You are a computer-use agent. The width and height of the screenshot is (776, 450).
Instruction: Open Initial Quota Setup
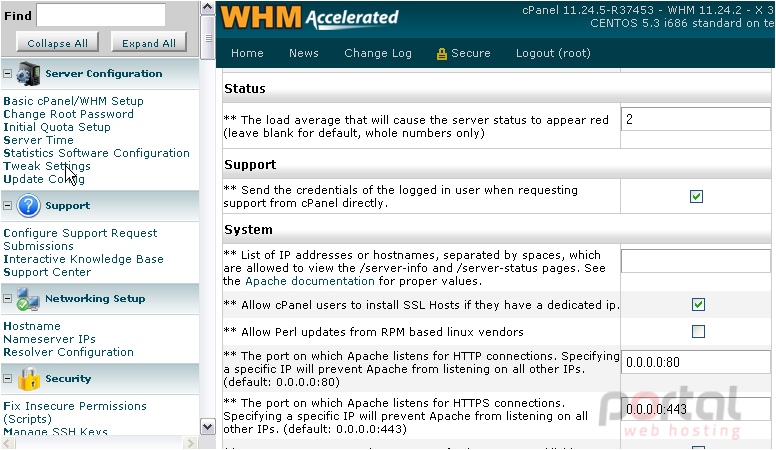(57, 127)
